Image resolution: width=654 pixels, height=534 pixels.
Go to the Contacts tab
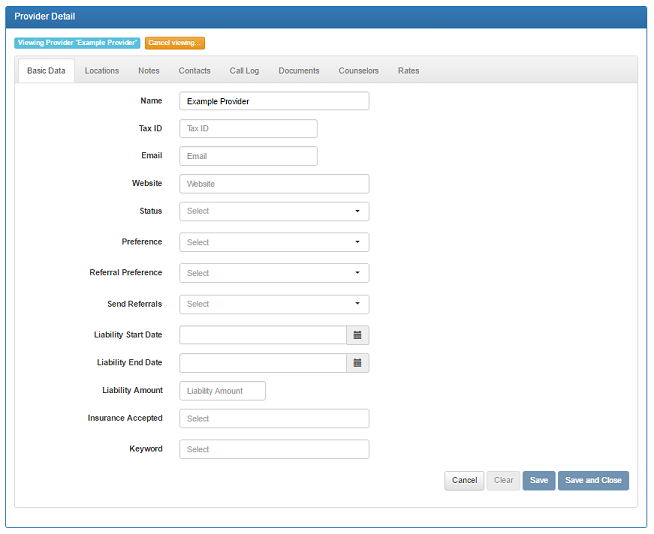click(195, 71)
